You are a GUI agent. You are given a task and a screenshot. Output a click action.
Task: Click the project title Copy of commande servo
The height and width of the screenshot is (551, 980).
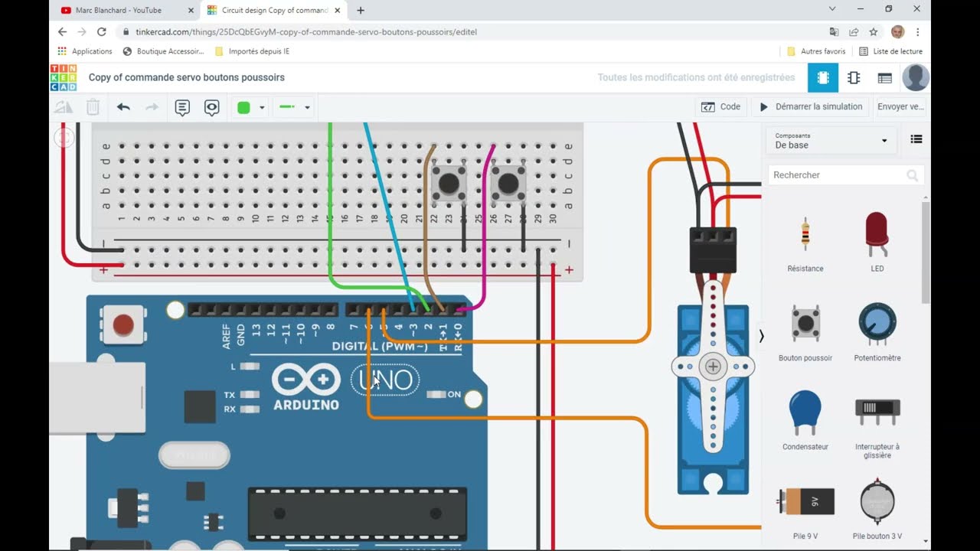(186, 77)
